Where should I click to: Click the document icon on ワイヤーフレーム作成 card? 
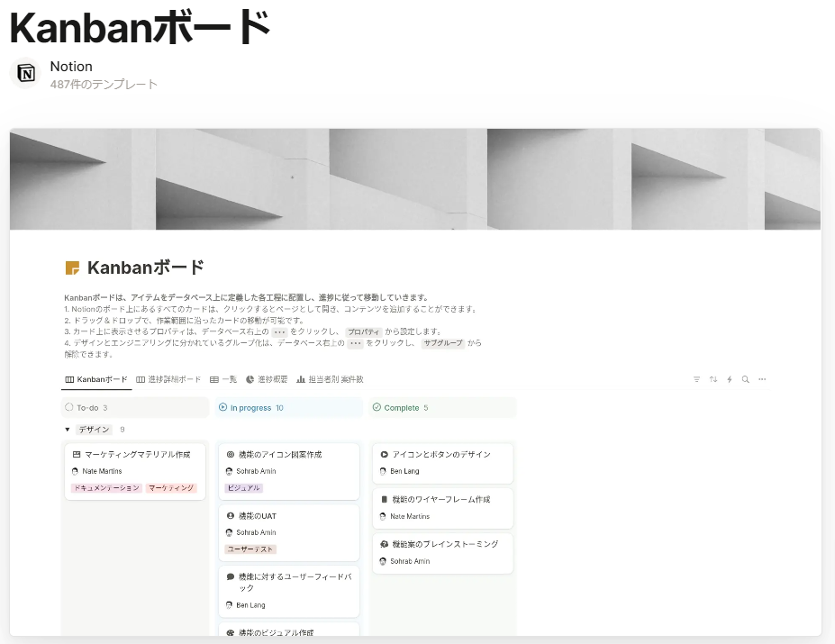pyautogui.click(x=384, y=499)
